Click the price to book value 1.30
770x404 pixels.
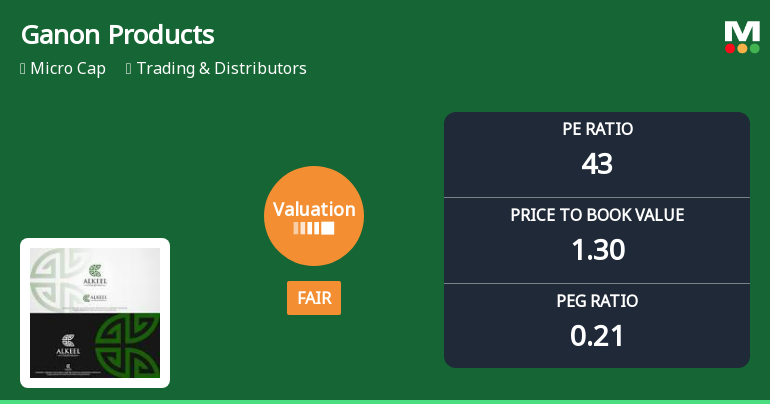[x=597, y=249]
